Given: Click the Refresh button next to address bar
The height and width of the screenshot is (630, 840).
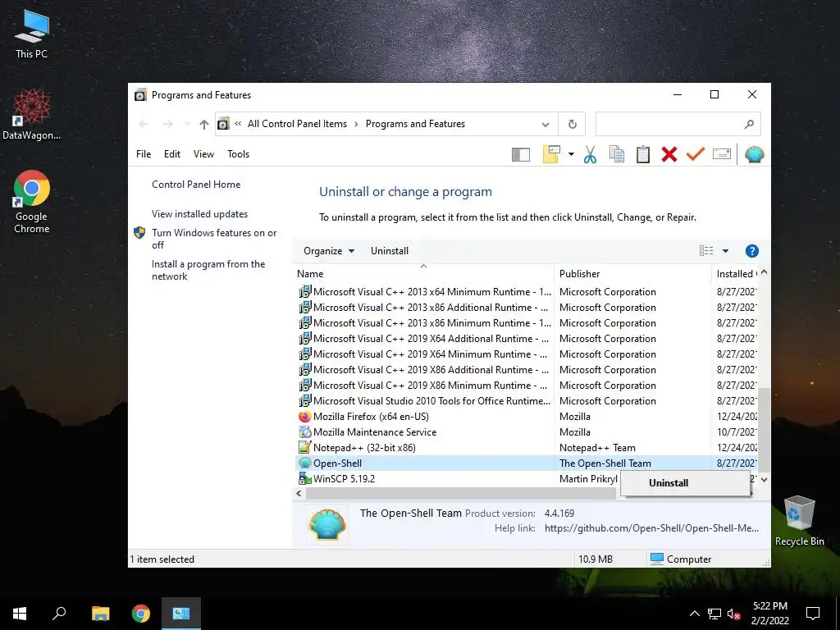Looking at the screenshot, I should click(572, 125).
